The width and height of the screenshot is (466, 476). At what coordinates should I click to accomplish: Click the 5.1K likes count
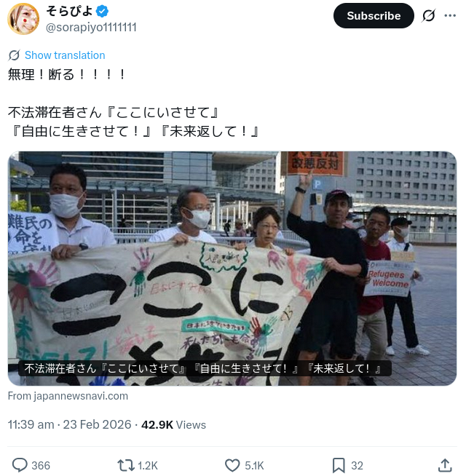pyautogui.click(x=254, y=465)
